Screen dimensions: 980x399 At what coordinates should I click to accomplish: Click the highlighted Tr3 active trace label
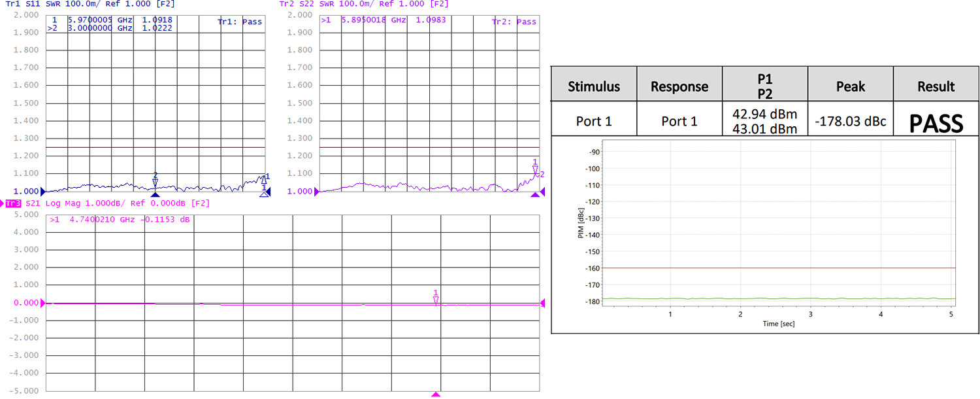12,203
